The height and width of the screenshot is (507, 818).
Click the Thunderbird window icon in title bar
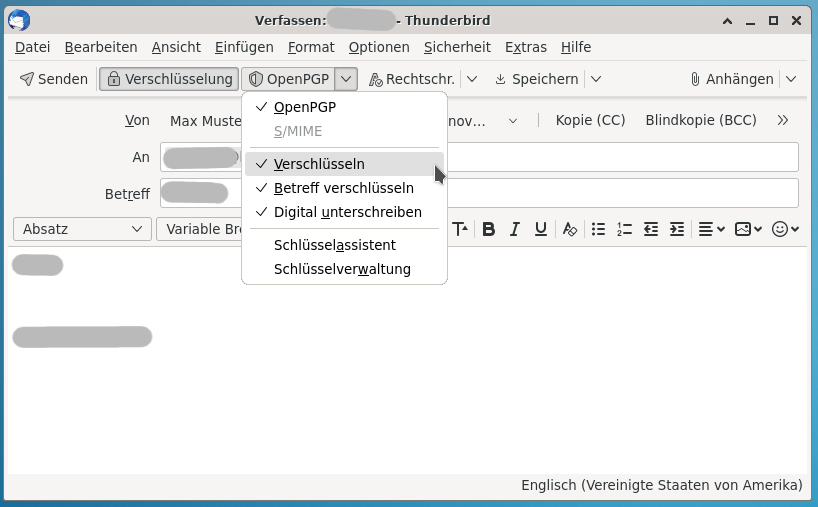click(19, 21)
